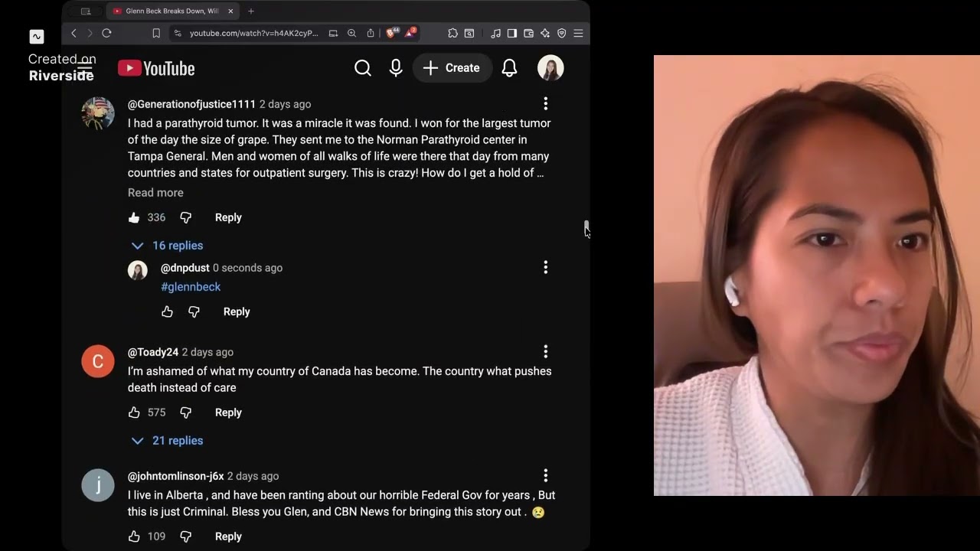Screen dimensions: 980x551
Task: Open a new browser tab
Action: click(x=251, y=11)
